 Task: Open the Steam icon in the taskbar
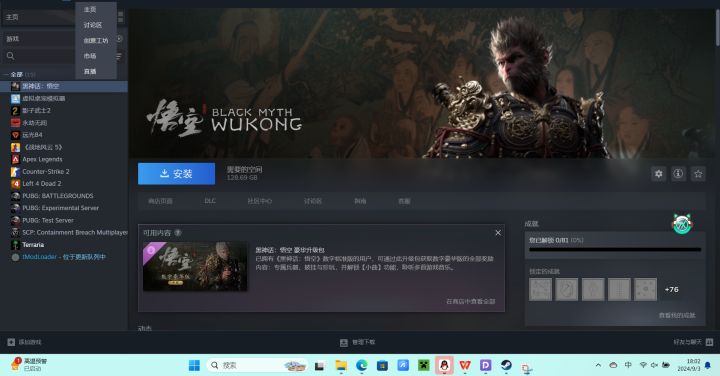click(506, 365)
